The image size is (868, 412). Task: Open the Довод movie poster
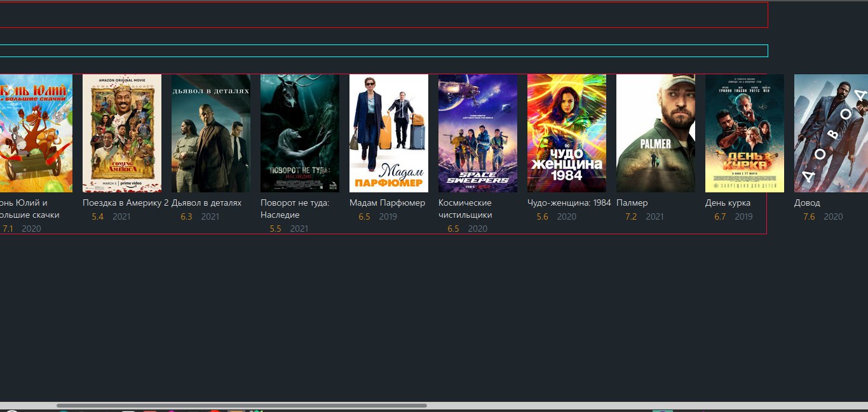(x=831, y=133)
